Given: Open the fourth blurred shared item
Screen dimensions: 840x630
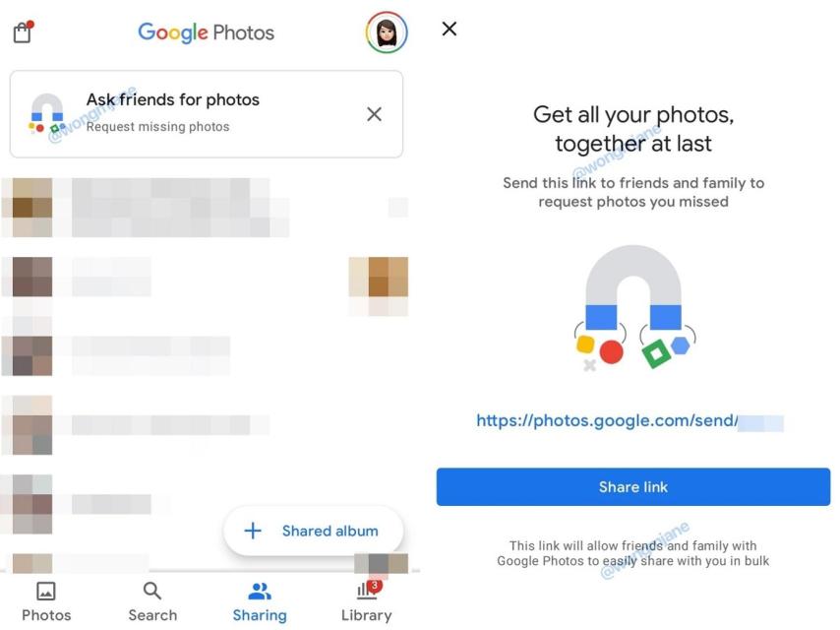Looking at the screenshot, I should (x=32, y=425).
